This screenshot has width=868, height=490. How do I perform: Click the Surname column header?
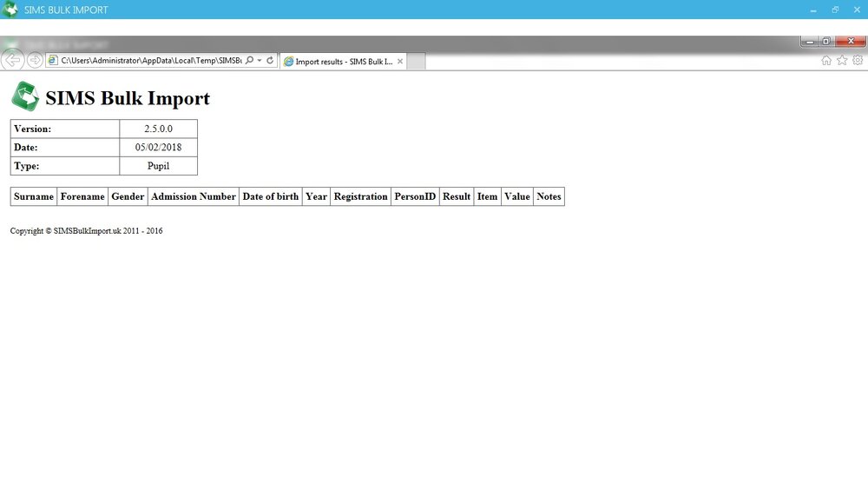[34, 196]
